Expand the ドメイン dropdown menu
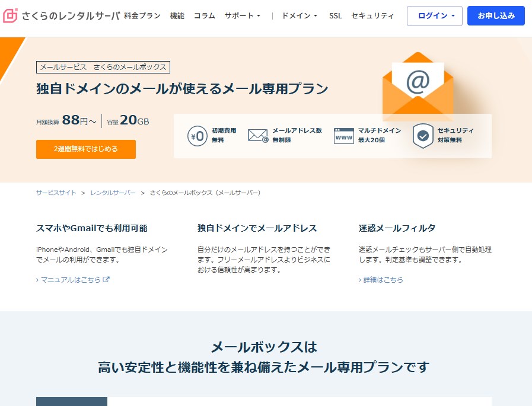This screenshot has width=532, height=406. click(x=300, y=16)
